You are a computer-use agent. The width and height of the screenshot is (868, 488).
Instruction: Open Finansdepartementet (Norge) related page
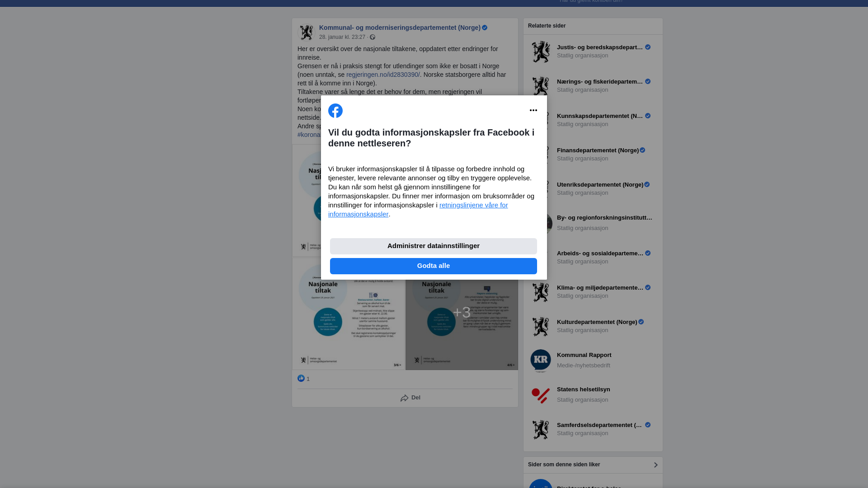pyautogui.click(x=598, y=150)
